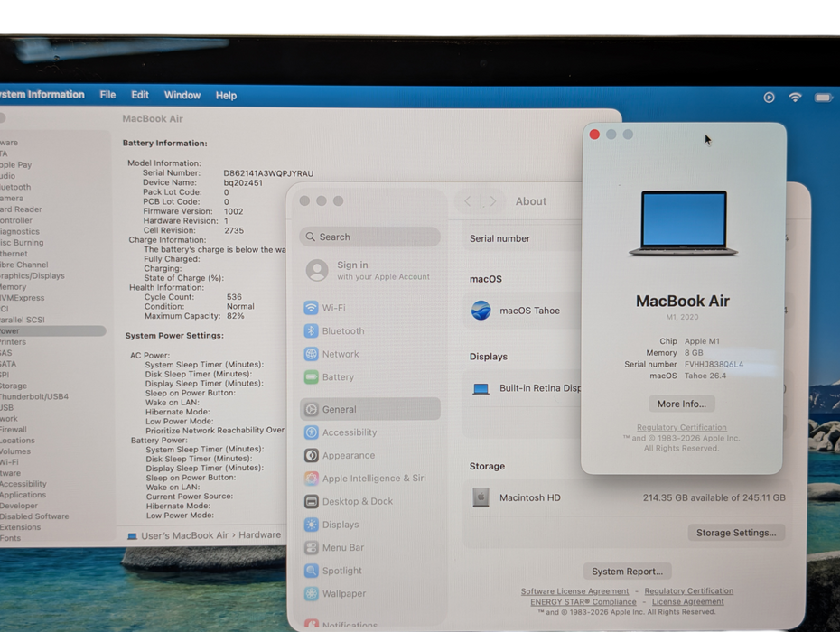This screenshot has height=632, width=840.
Task: Click More Info… in About This Mac
Action: pos(681,404)
